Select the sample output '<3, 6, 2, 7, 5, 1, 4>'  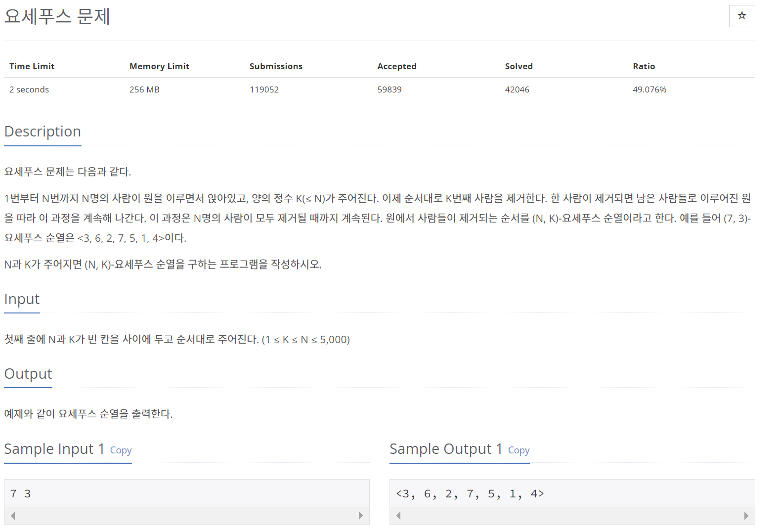tap(470, 493)
